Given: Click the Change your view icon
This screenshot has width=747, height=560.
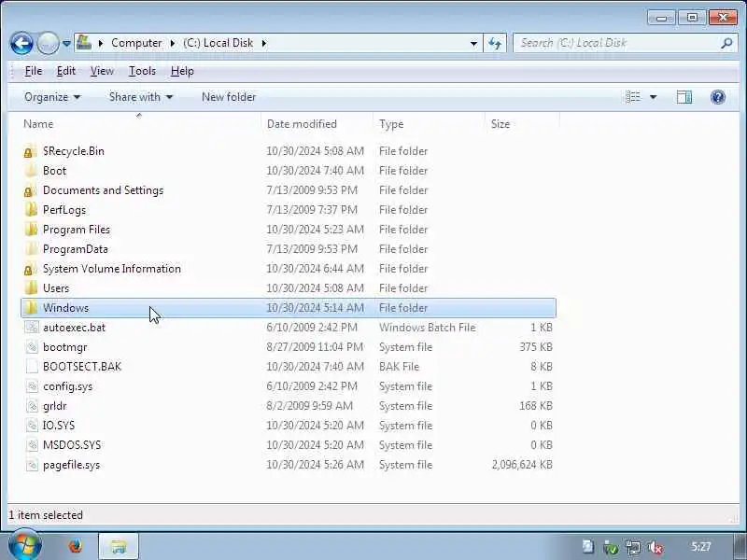Looking at the screenshot, I should (x=633, y=97).
